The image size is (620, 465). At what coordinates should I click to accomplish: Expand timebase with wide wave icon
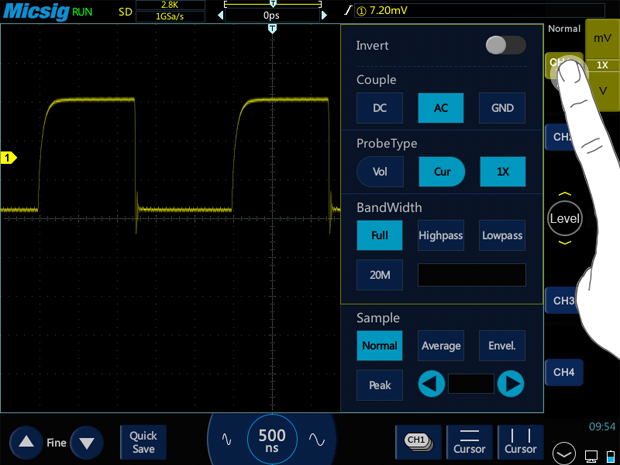[317, 439]
